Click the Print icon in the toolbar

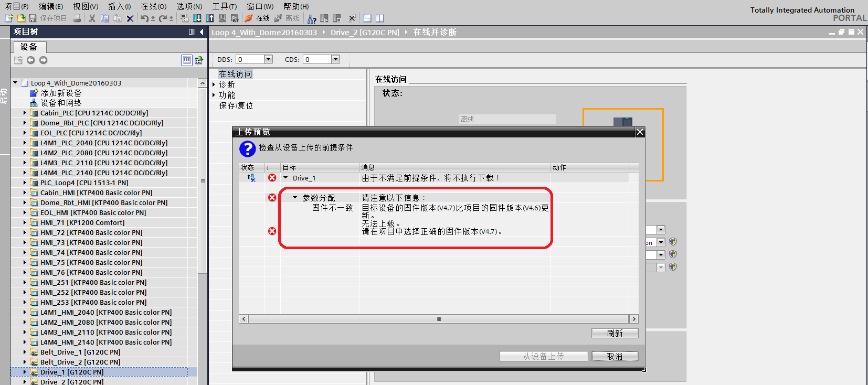tap(77, 18)
